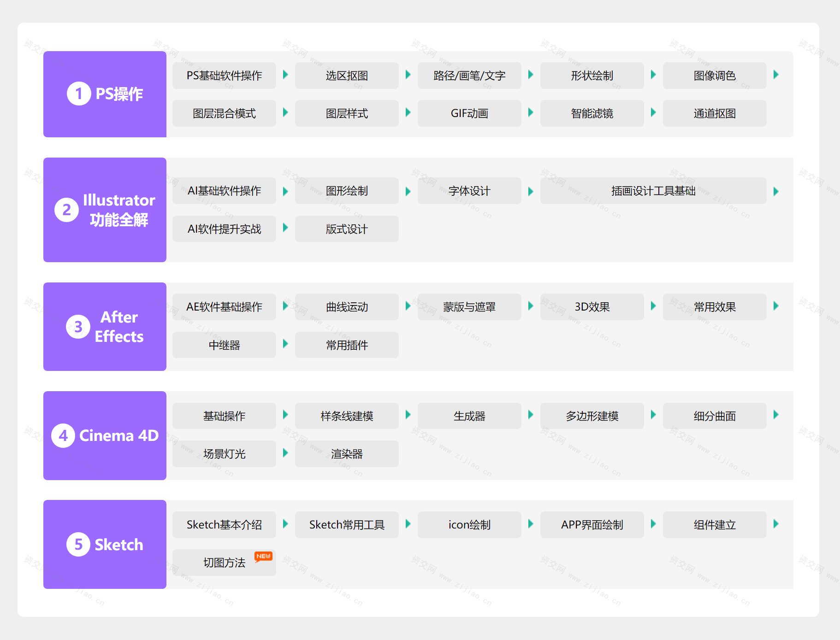Select the 路径/画笔/文字 topic

tap(469, 76)
